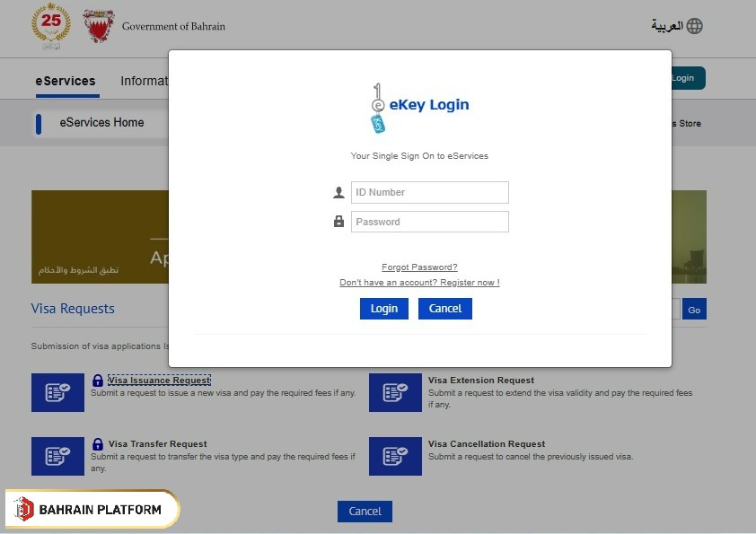Click the Go search button

click(x=694, y=310)
